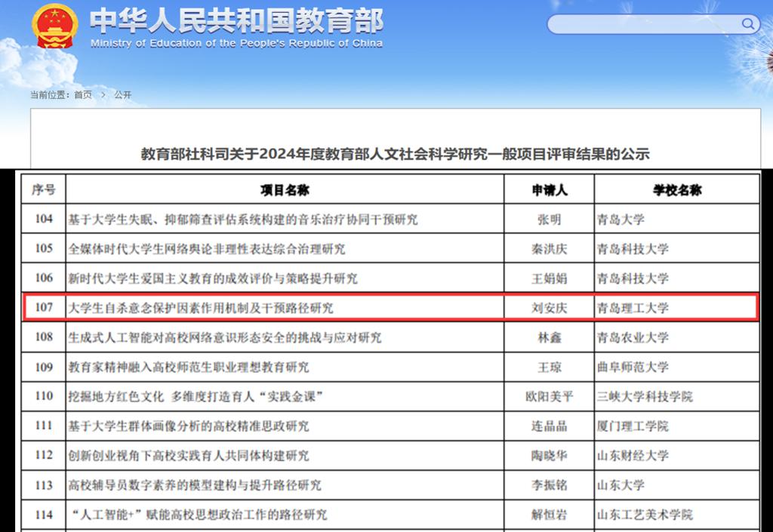The image size is (773, 532).
Task: Open the 首页 breadcrumb link
Action: click(x=83, y=95)
